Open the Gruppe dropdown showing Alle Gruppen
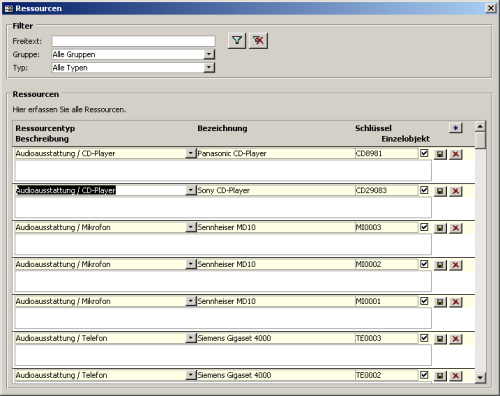500x396 pixels. (209, 54)
